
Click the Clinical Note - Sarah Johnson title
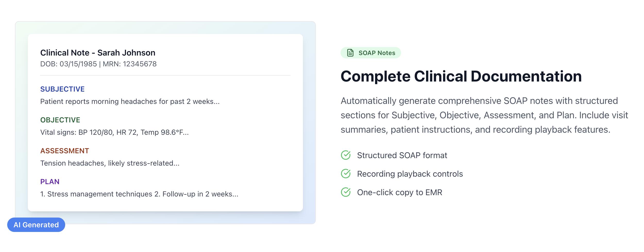98,53
